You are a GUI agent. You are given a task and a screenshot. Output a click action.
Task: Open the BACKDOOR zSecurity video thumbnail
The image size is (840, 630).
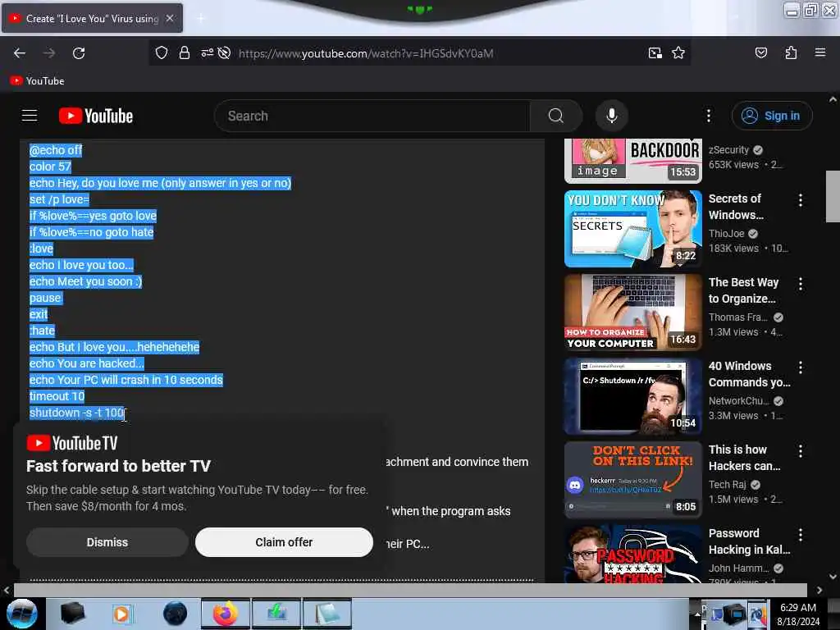(x=633, y=161)
